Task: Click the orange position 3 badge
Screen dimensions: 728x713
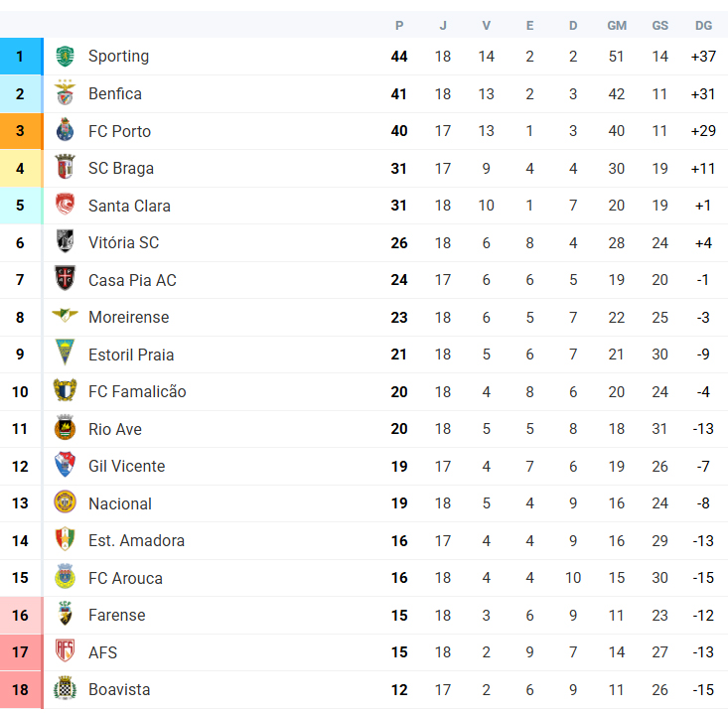Action: [22, 131]
